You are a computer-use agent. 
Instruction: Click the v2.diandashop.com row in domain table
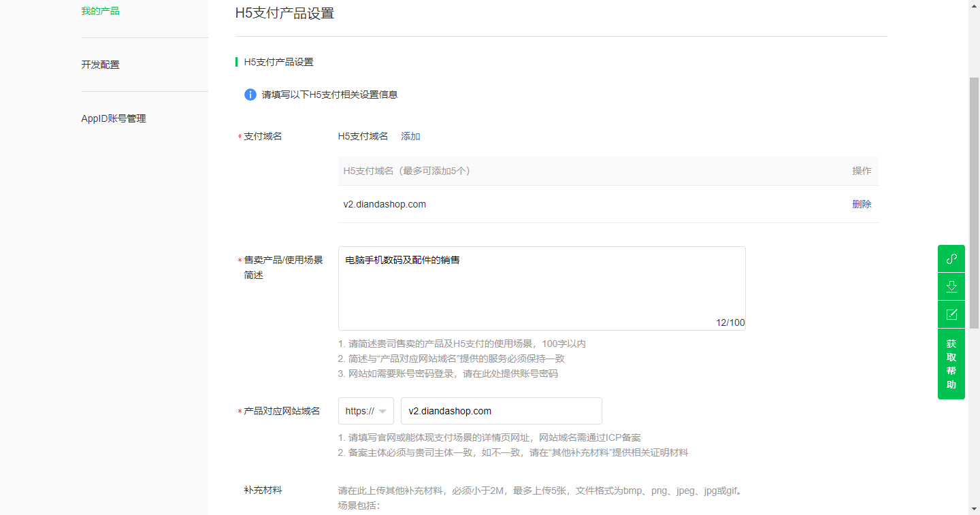click(x=385, y=204)
